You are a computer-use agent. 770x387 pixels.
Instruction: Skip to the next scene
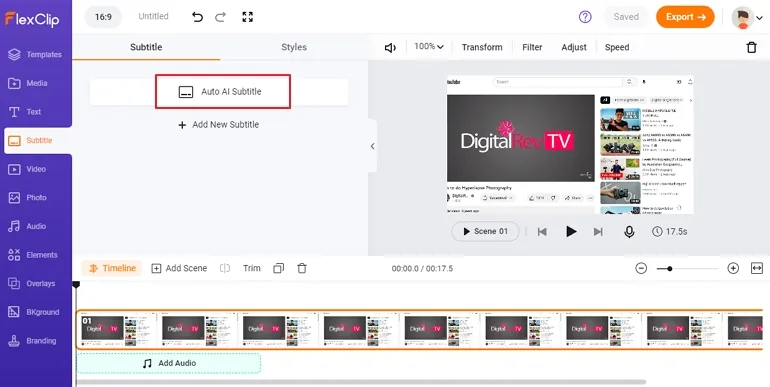[x=598, y=231]
